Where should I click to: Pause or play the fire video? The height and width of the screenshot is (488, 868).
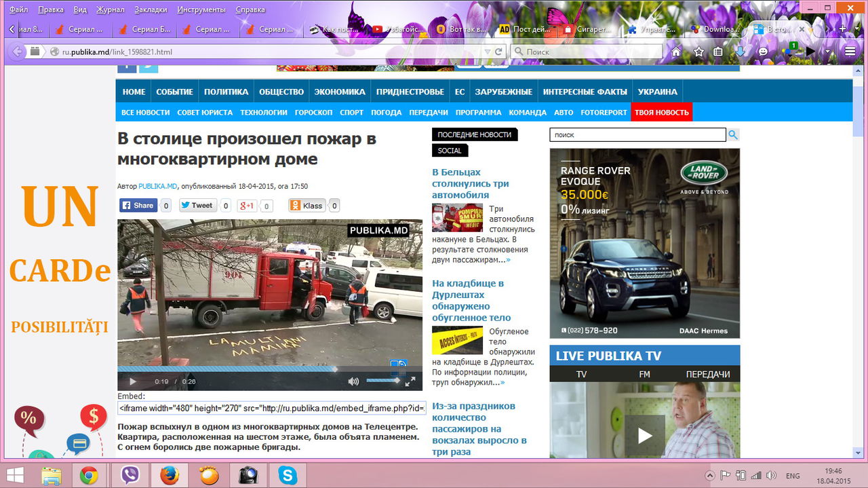coord(133,381)
